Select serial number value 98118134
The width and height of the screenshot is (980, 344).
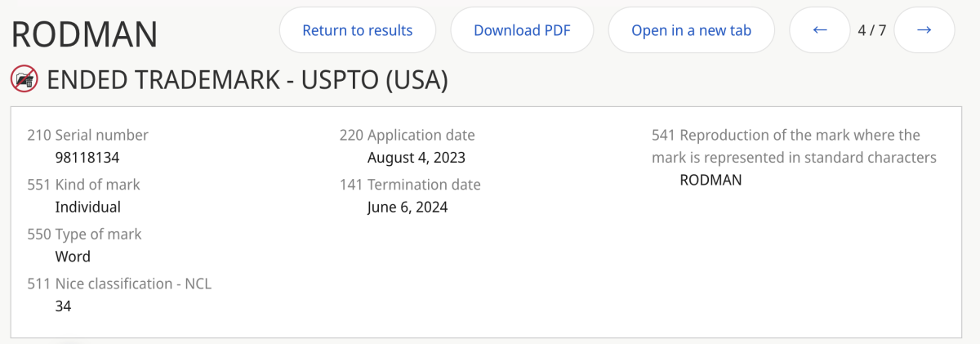[87, 158]
